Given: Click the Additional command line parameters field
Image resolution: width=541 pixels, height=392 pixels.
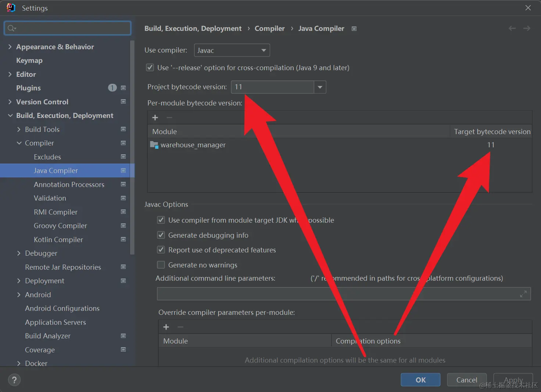Looking at the screenshot, I should (x=344, y=294).
